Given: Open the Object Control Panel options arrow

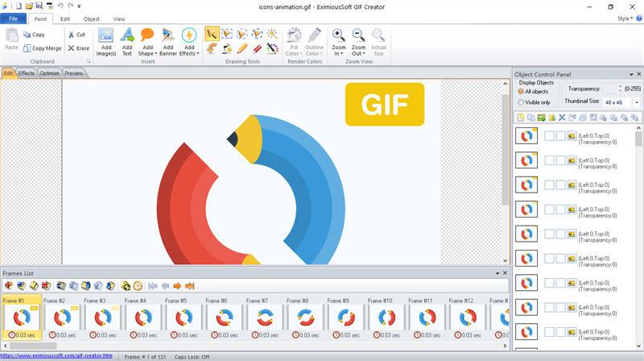Looking at the screenshot, I should [x=631, y=74].
